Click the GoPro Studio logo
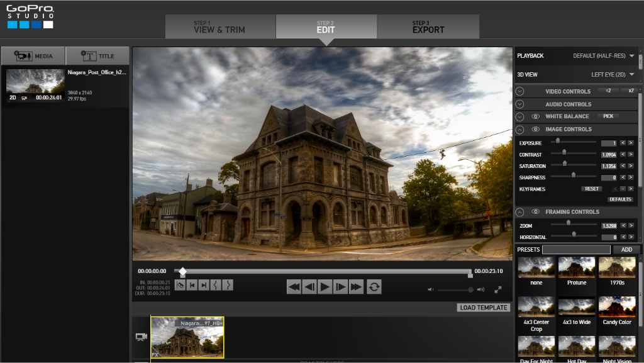 (x=30, y=16)
